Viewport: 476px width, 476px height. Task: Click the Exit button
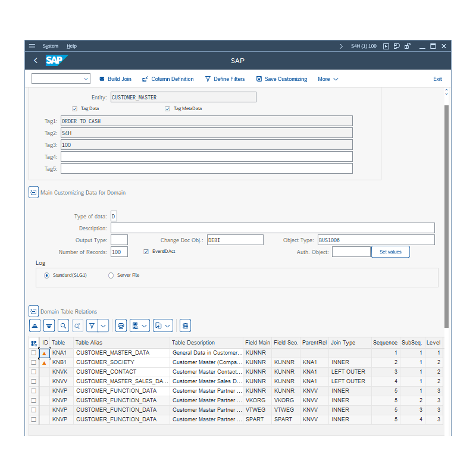click(437, 79)
